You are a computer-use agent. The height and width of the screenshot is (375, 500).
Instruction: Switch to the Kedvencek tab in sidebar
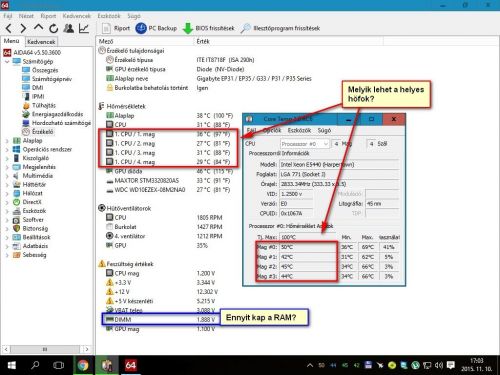point(41,42)
